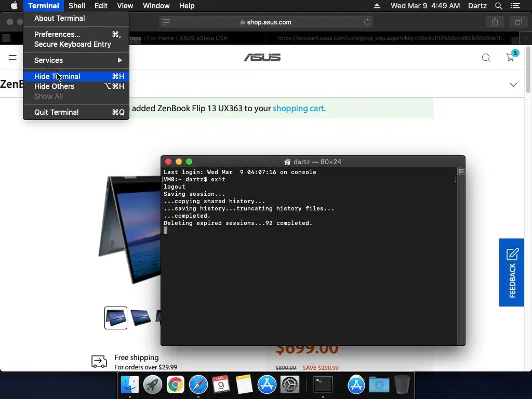Open Spotlight search in the menu bar
The image size is (532, 399).
point(498,6)
